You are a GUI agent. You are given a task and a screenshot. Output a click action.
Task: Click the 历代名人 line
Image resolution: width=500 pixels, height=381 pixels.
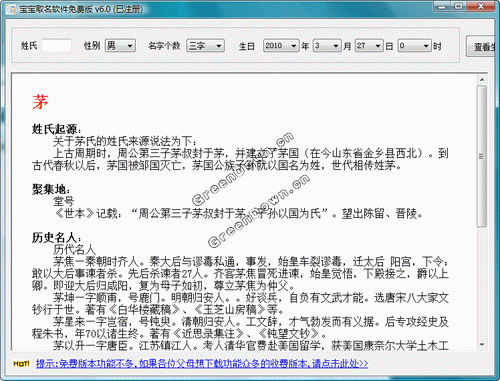(x=74, y=249)
